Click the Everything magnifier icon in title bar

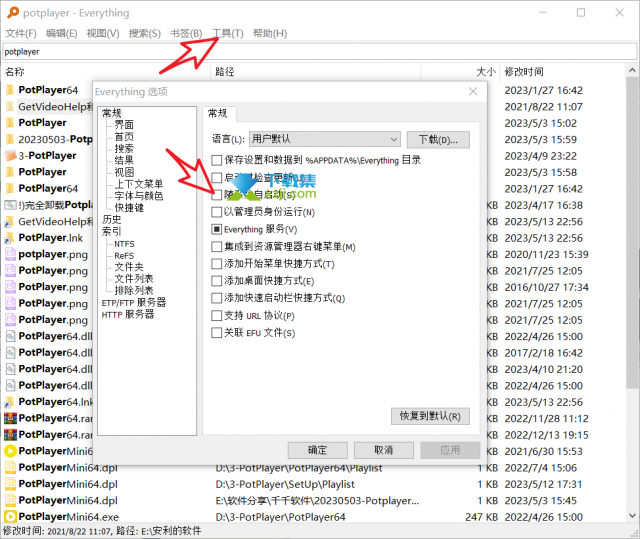point(13,12)
